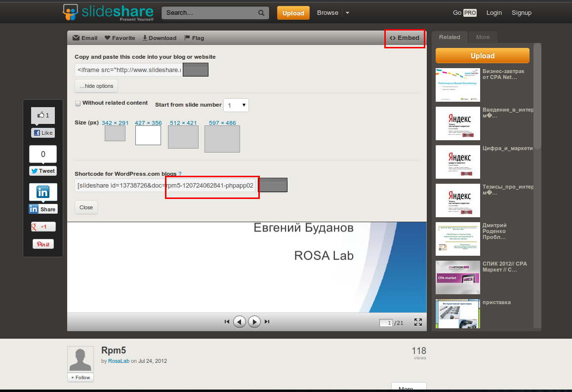Click the Login link

coord(494,13)
